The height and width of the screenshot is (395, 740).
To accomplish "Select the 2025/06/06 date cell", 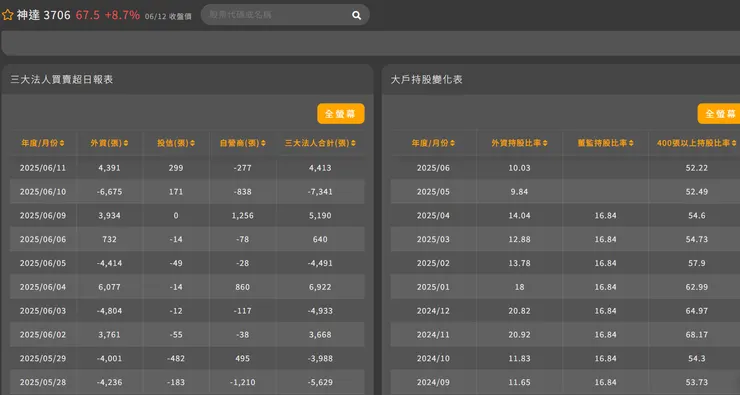I will click(x=43, y=239).
